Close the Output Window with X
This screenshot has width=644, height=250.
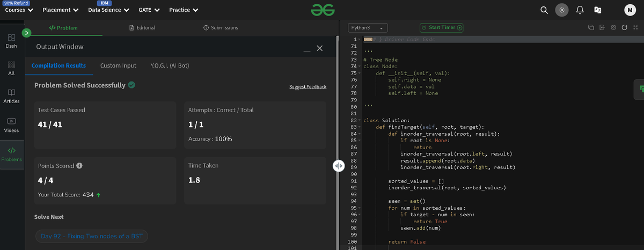click(319, 48)
